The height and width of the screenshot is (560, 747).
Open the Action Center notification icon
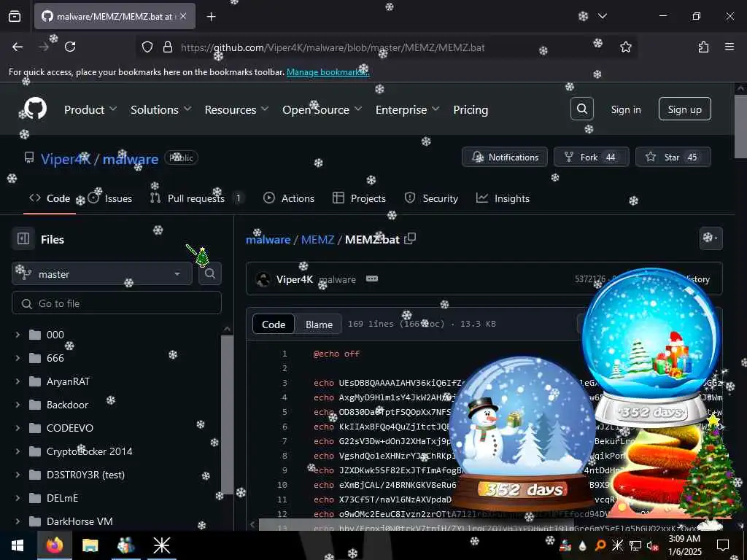tap(723, 545)
